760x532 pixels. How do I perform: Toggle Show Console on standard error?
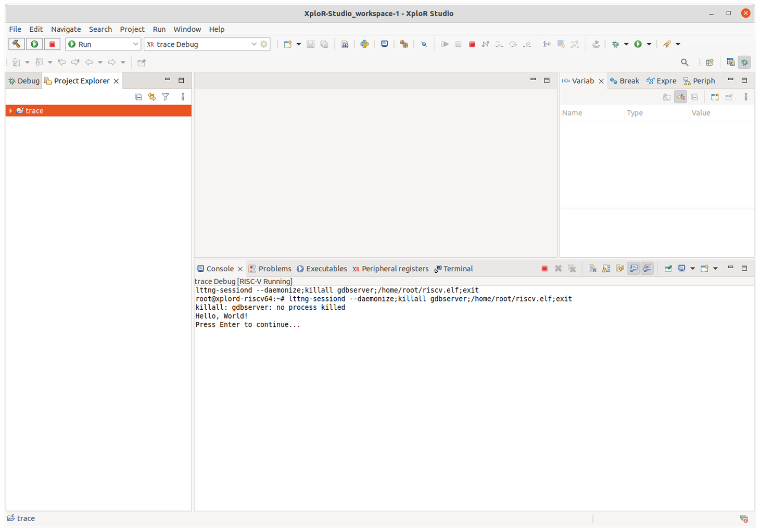(647, 269)
